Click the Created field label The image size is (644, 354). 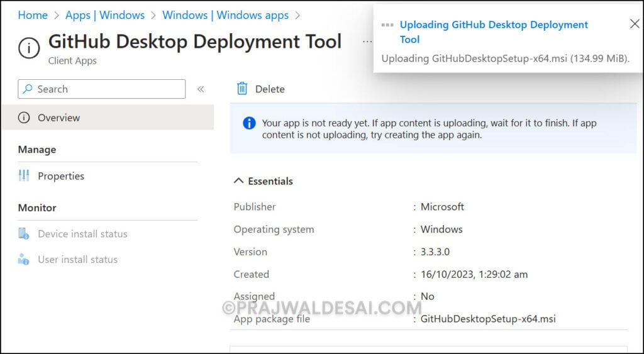[252, 274]
